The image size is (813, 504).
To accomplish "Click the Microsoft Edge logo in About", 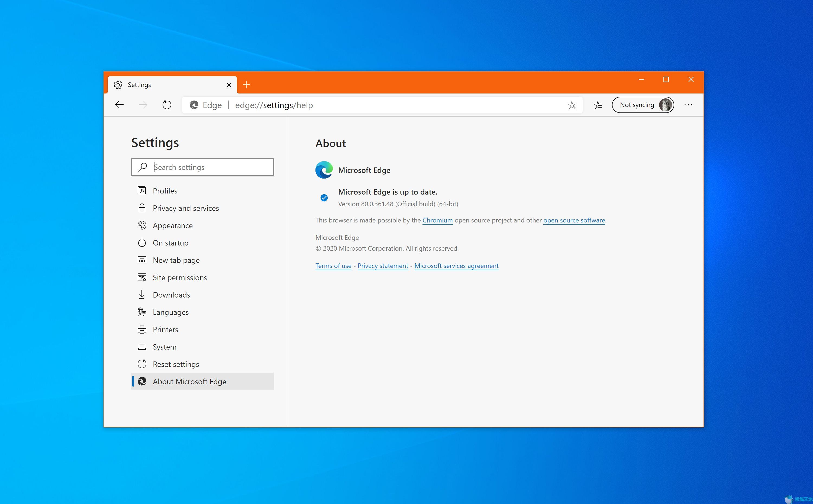I will point(324,170).
